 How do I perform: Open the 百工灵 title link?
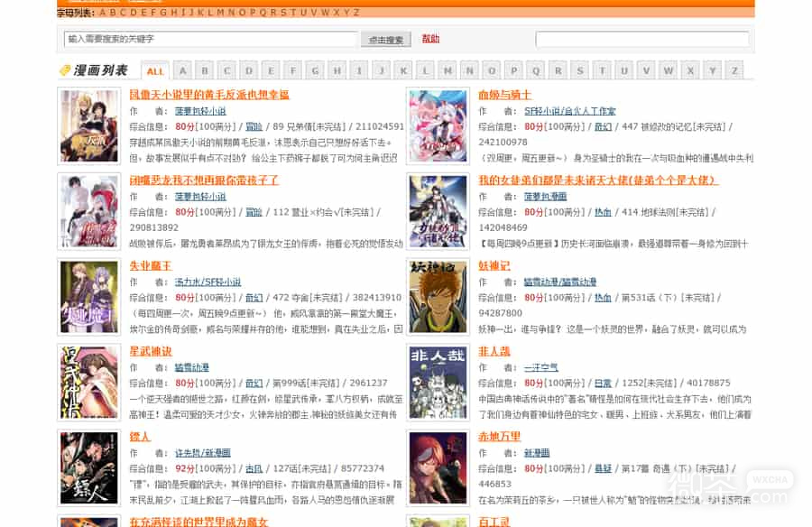pyautogui.click(x=494, y=522)
